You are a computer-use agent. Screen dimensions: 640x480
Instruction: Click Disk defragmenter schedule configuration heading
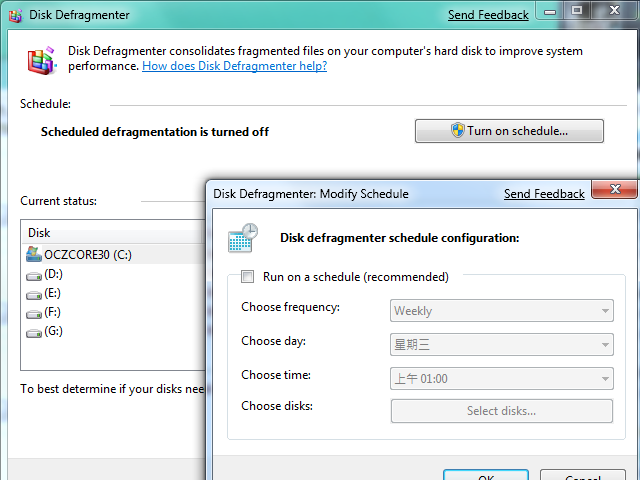click(400, 238)
